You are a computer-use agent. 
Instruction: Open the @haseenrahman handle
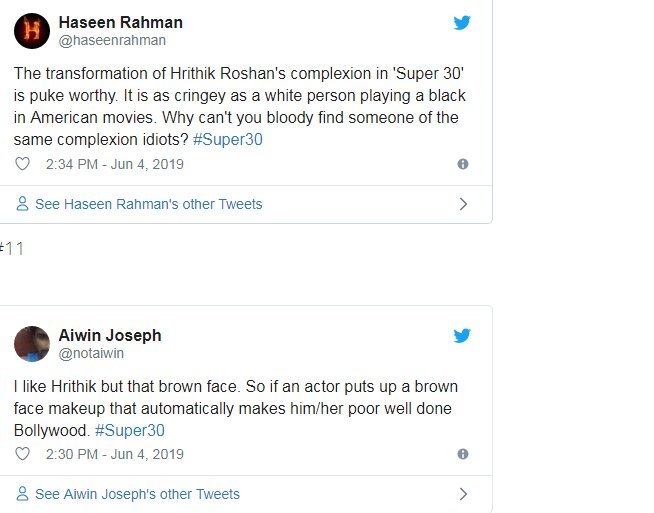(112, 41)
